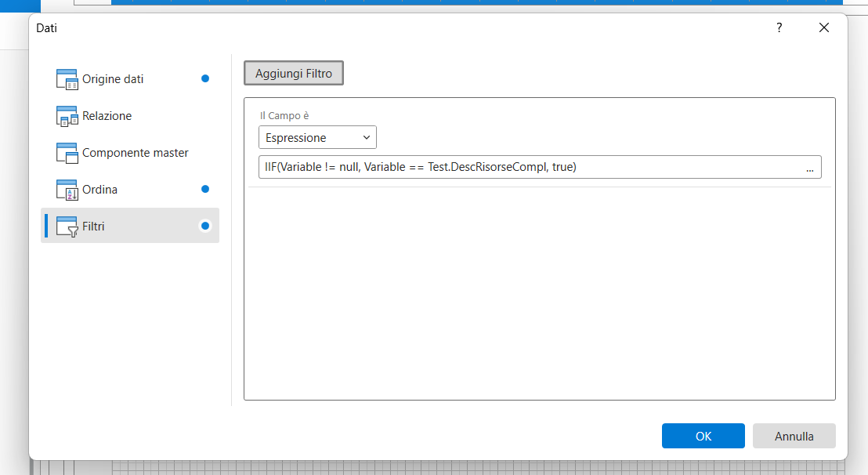
Task: Click the question mark help button
Action: pos(779,28)
